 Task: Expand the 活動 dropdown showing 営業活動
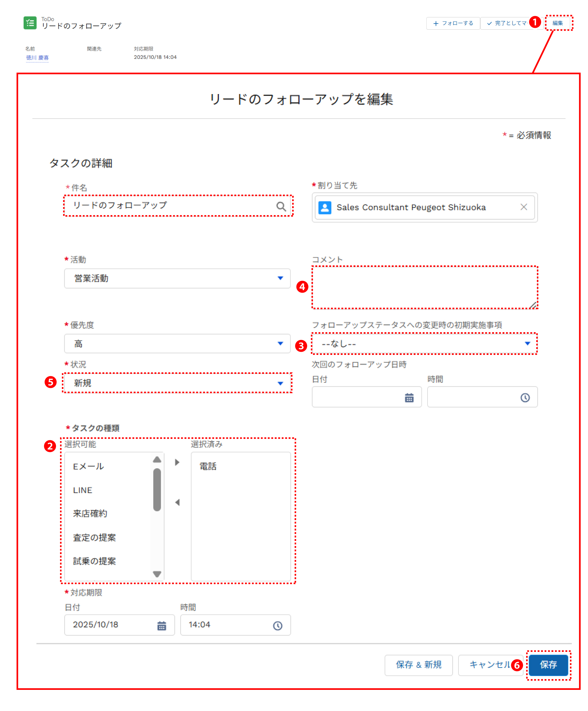pos(177,278)
